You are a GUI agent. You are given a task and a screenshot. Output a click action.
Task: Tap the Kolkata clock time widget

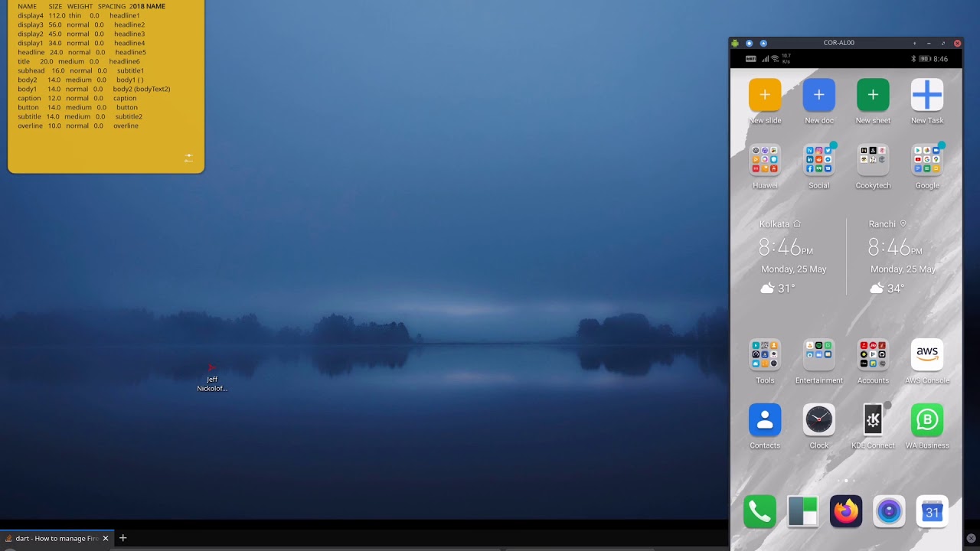pos(786,247)
